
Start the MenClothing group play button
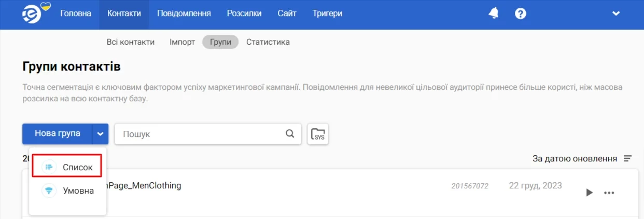point(589,193)
